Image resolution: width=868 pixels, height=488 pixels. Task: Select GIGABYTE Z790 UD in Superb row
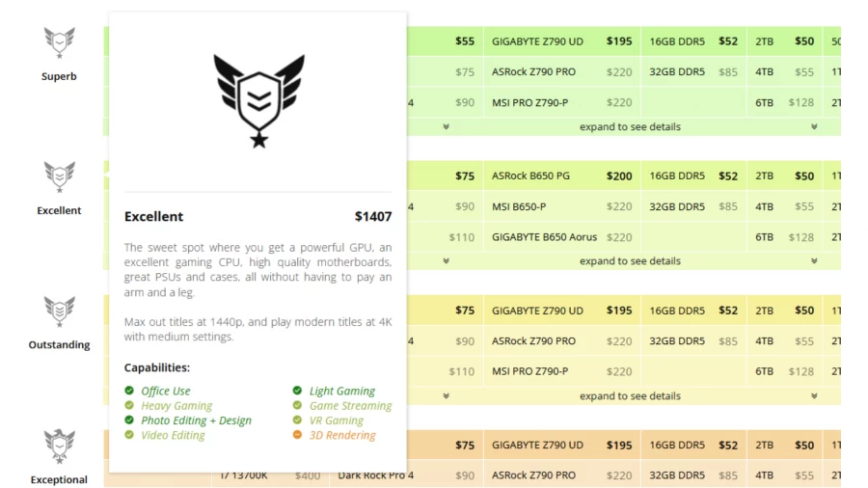(537, 41)
